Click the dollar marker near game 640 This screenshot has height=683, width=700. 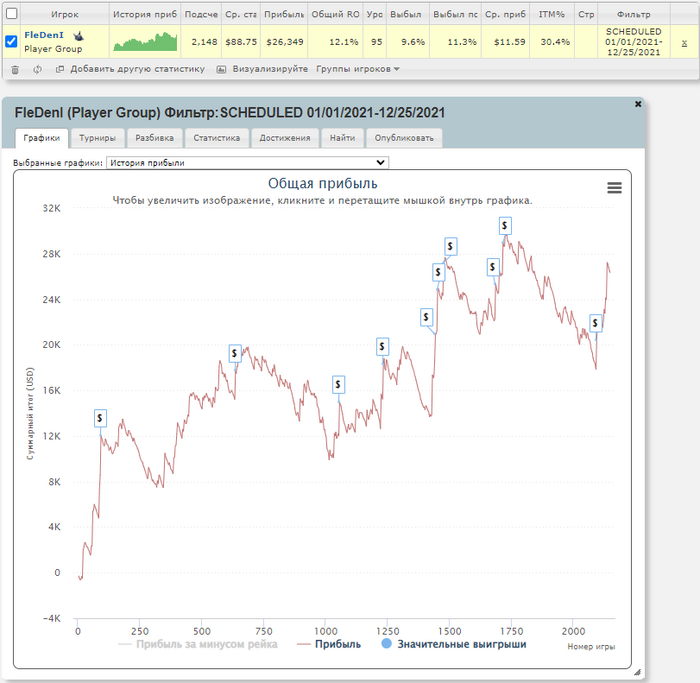[x=235, y=354]
